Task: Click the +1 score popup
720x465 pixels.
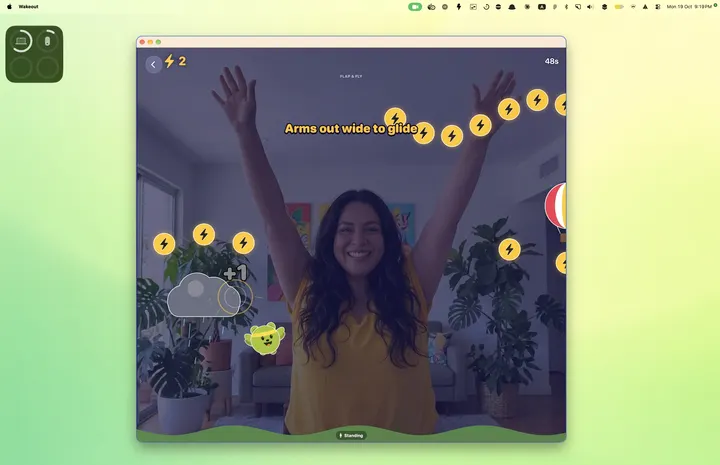Action: [x=235, y=273]
